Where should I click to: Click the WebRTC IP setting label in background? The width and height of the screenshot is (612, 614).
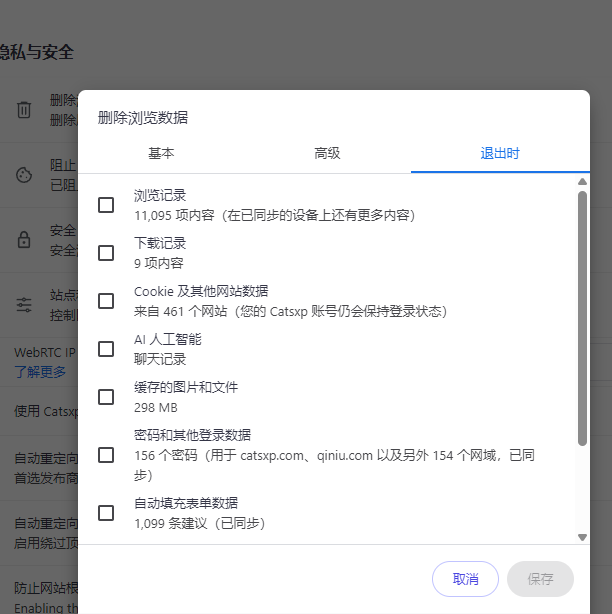(45, 352)
